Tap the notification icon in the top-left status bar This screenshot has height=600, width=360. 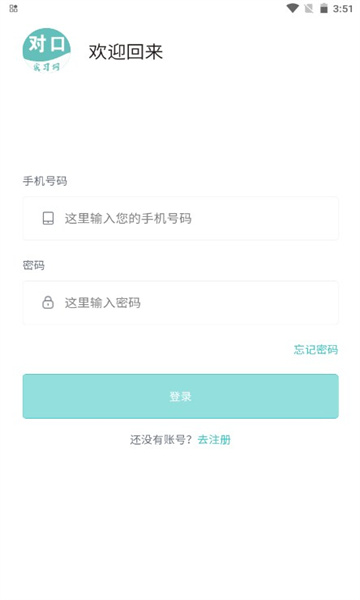[13, 8]
